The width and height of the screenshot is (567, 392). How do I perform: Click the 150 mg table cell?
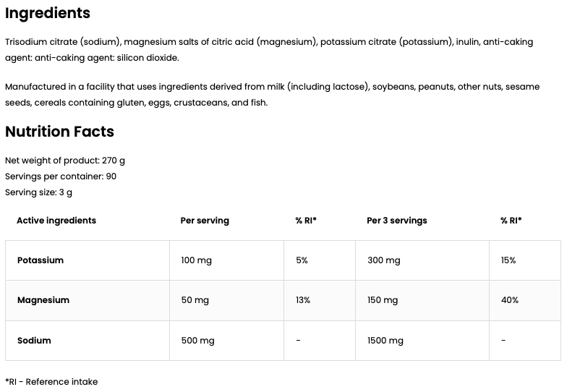coord(383,300)
